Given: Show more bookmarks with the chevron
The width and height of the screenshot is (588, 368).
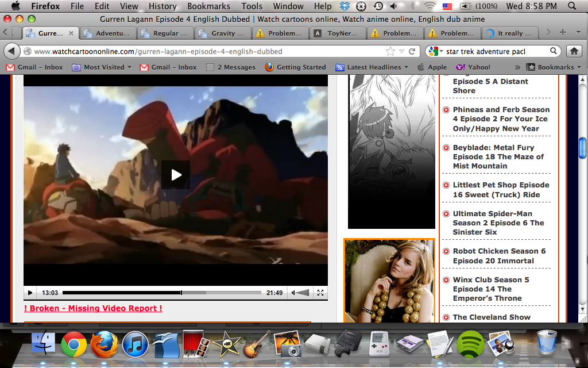Looking at the screenshot, I should tap(517, 67).
